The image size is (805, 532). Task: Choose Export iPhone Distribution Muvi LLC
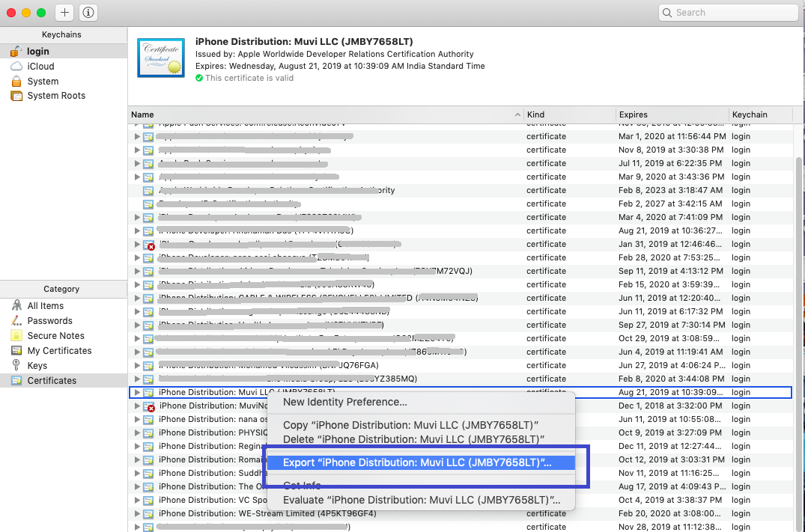[421, 462]
